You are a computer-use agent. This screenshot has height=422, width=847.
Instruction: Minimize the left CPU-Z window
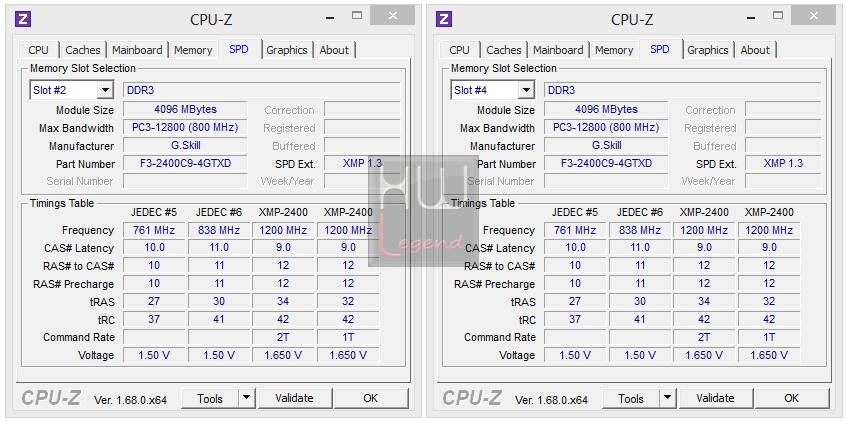point(330,16)
